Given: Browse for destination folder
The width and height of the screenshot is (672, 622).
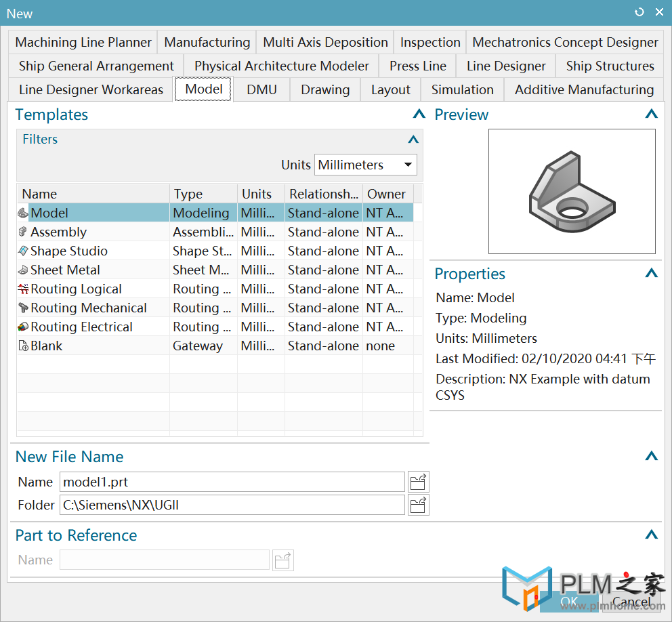Looking at the screenshot, I should point(418,505).
